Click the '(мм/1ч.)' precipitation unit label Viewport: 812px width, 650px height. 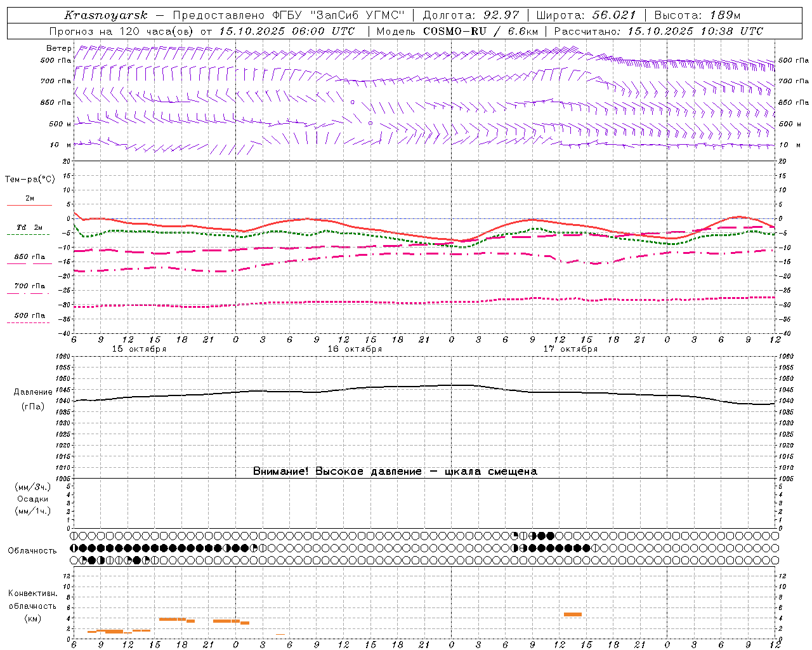click(x=32, y=511)
